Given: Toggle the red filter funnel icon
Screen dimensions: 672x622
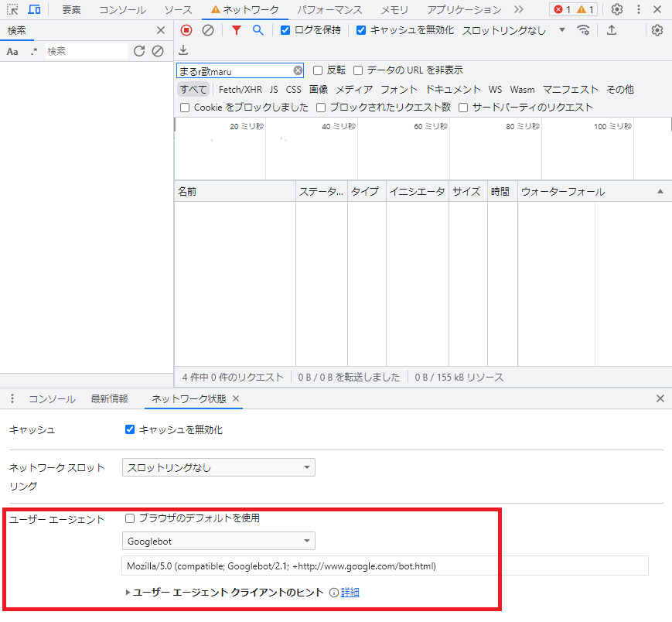Looking at the screenshot, I should pos(237,30).
